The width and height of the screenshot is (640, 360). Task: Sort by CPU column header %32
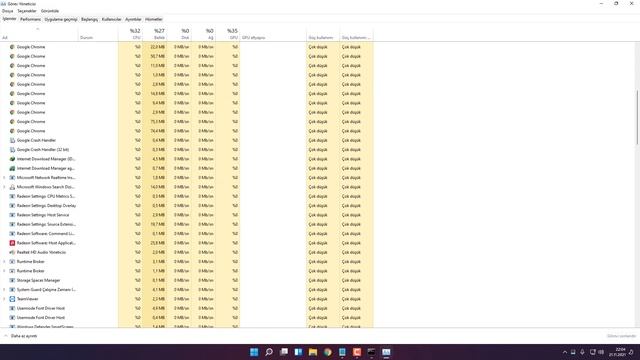pyautogui.click(x=130, y=33)
